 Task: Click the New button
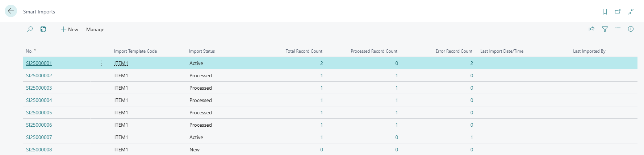[x=69, y=29]
